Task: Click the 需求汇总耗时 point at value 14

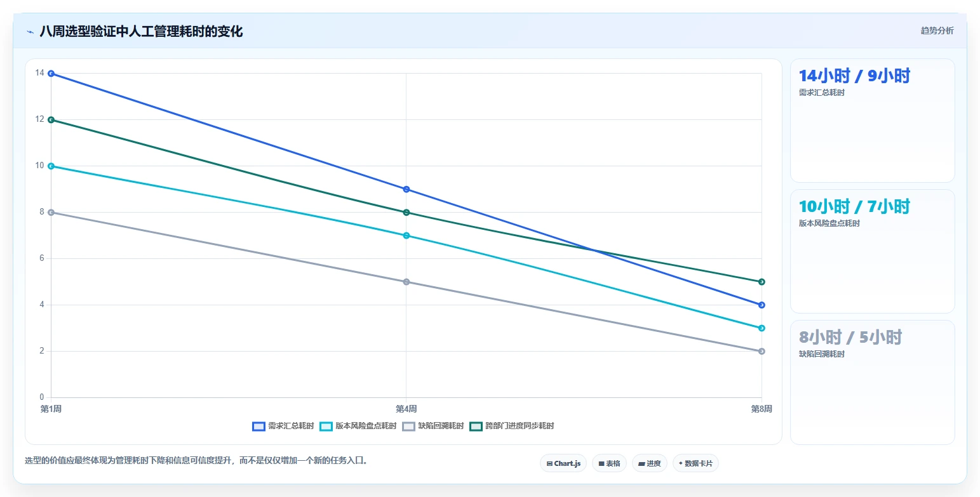Action: tap(51, 74)
